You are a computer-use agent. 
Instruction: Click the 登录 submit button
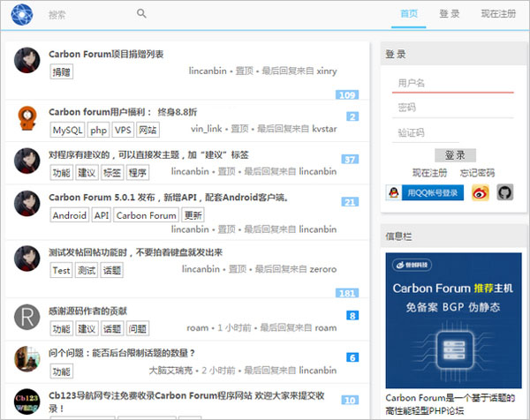455,155
